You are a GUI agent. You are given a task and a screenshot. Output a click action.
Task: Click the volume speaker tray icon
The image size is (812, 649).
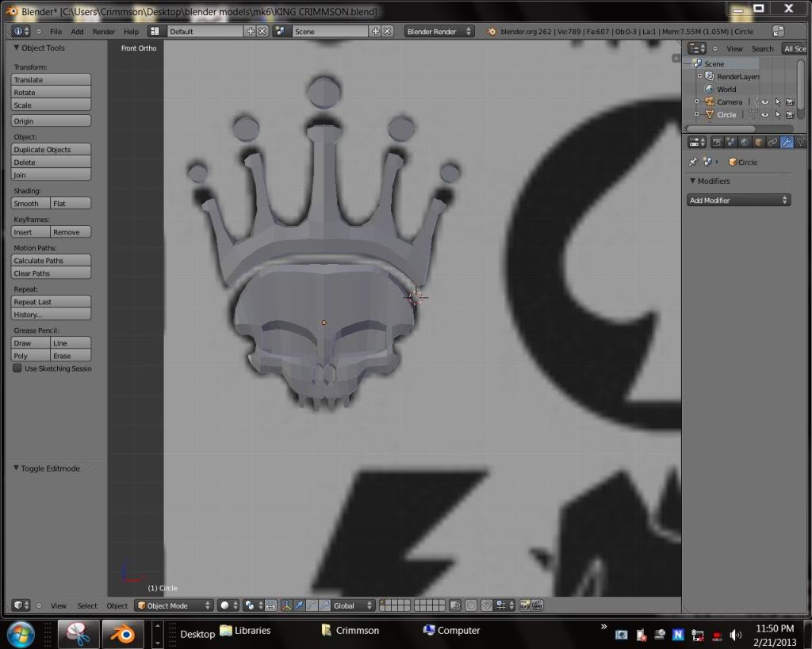pos(735,635)
